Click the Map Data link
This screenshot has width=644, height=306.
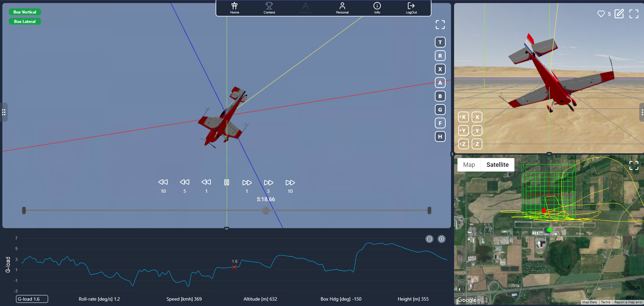tap(590, 302)
